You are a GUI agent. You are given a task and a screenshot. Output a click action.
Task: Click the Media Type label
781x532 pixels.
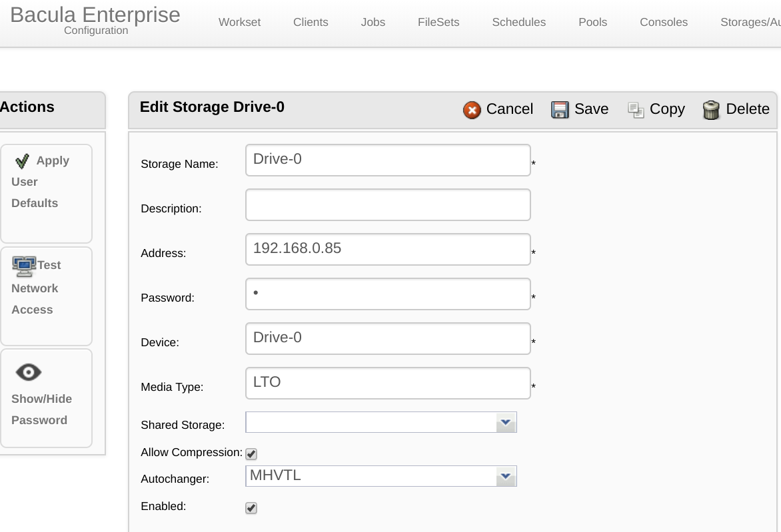(172, 387)
